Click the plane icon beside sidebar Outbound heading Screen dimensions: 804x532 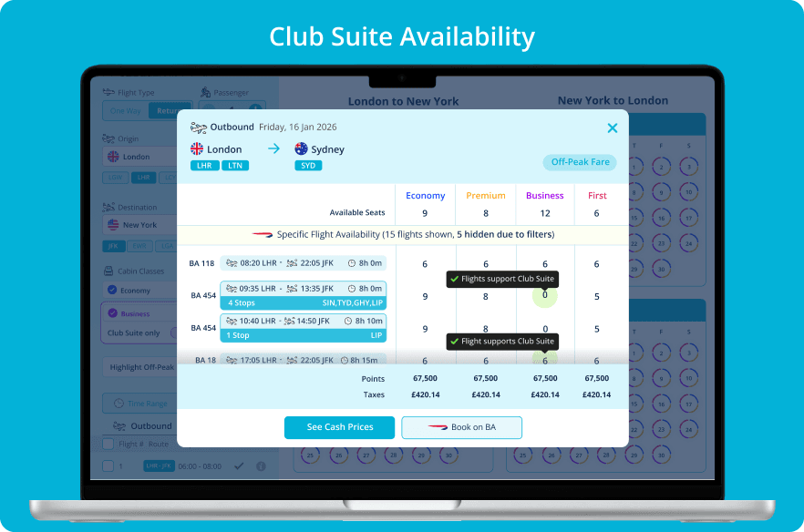tap(119, 426)
